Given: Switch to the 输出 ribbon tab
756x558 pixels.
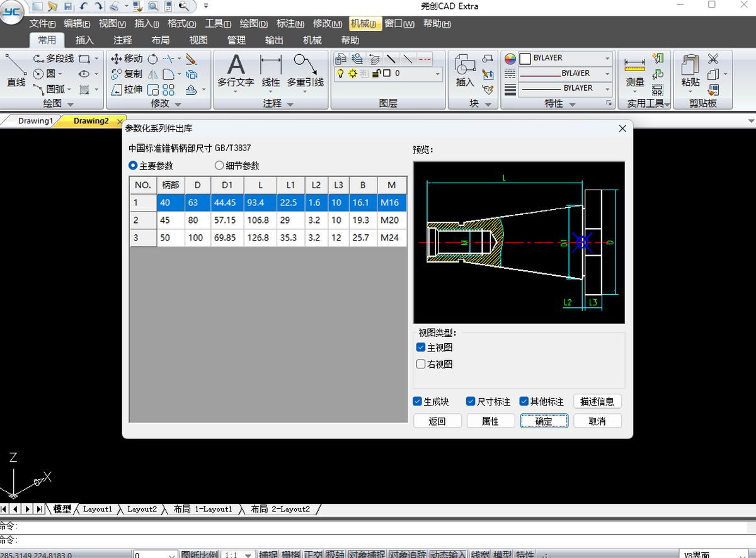Looking at the screenshot, I should pyautogui.click(x=274, y=40).
